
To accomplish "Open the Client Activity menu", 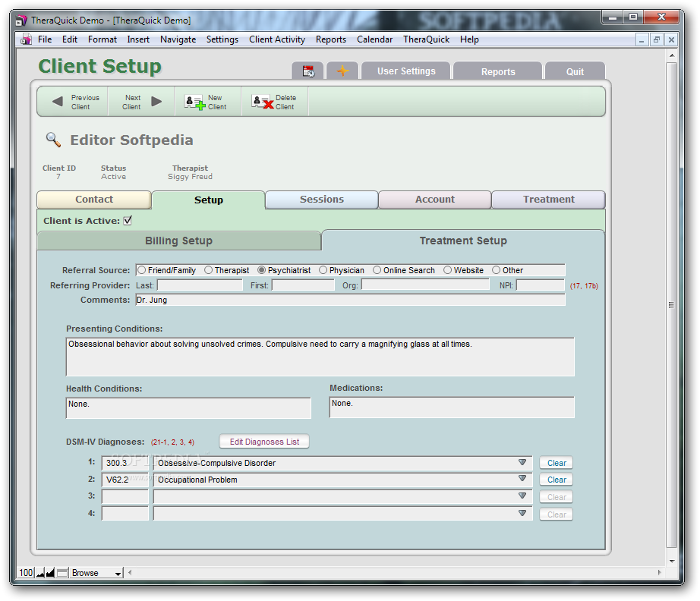I will coord(277,39).
